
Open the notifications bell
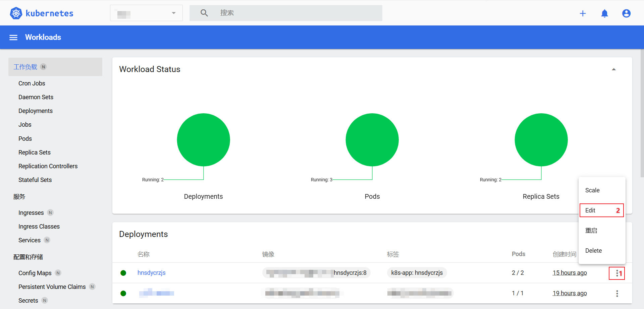604,13
